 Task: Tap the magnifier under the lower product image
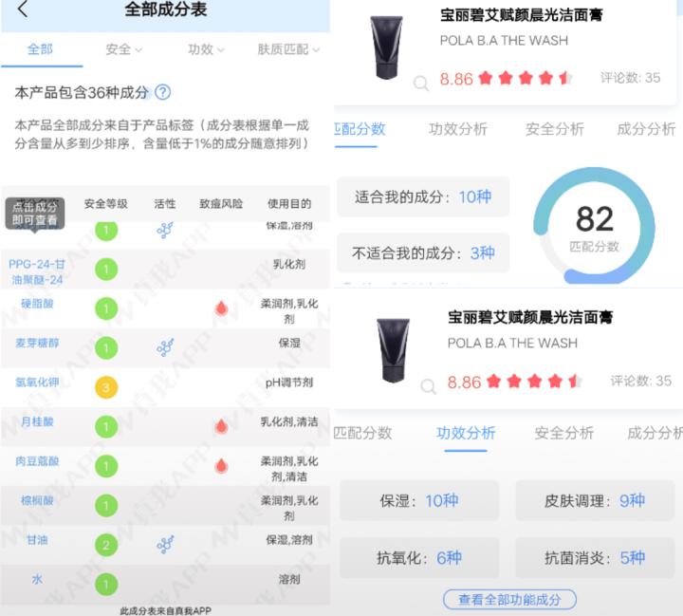click(x=428, y=385)
